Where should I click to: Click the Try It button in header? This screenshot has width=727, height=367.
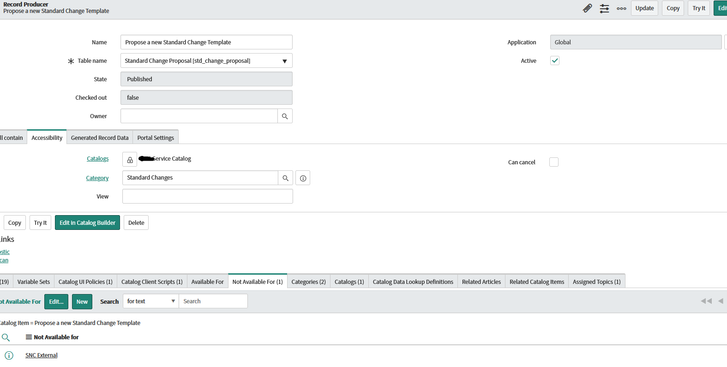point(699,8)
